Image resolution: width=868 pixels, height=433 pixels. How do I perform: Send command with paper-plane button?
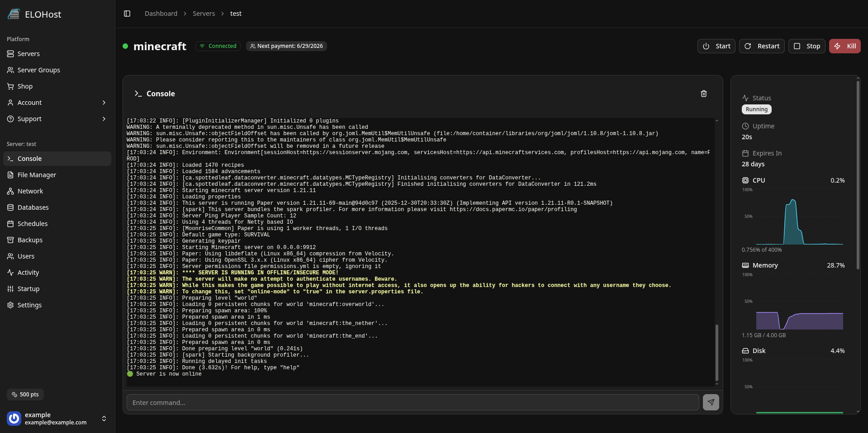click(x=711, y=402)
